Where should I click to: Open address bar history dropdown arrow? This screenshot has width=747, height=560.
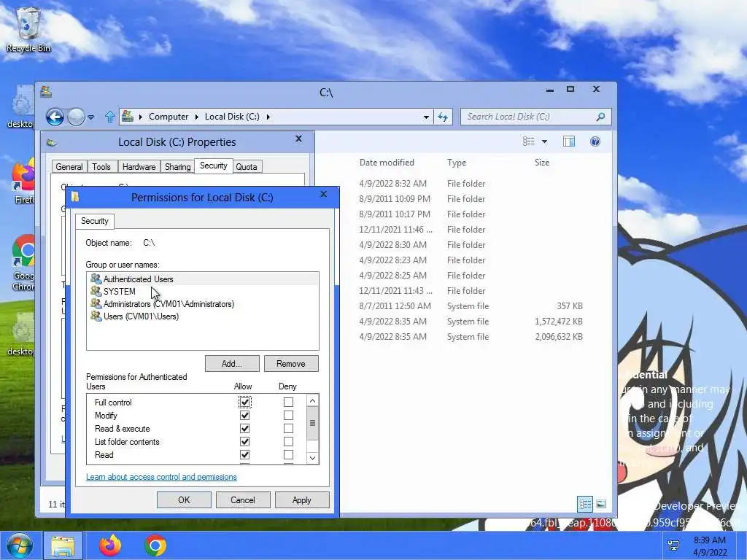[x=426, y=117]
